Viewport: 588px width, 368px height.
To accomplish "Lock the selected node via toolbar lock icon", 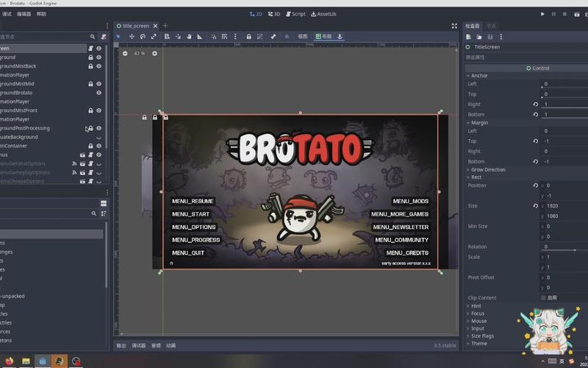I will click(x=248, y=36).
